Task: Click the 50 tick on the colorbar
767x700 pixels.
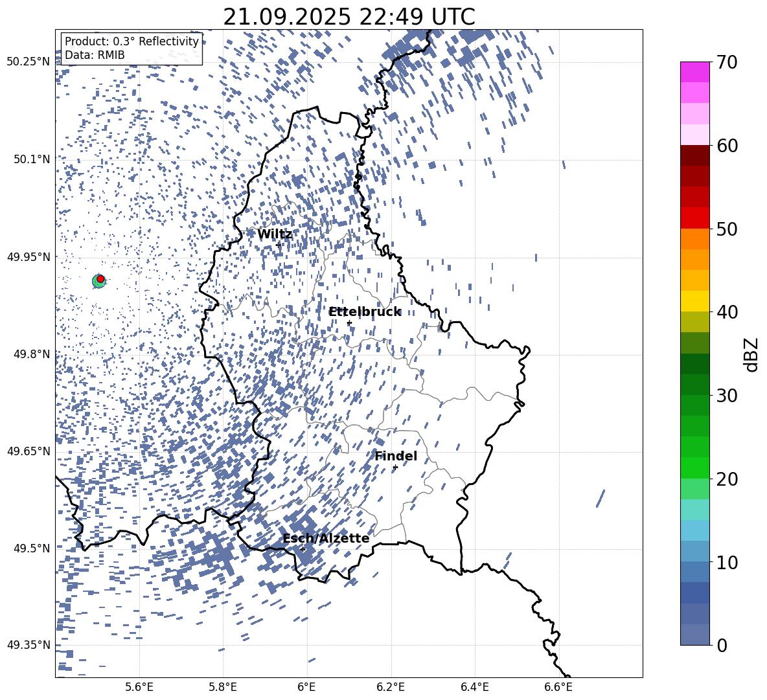Action: [727, 229]
